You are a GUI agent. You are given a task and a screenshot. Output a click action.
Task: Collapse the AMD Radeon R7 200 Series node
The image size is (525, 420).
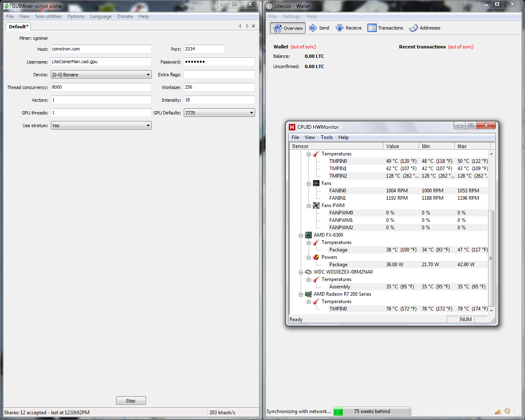click(x=301, y=294)
